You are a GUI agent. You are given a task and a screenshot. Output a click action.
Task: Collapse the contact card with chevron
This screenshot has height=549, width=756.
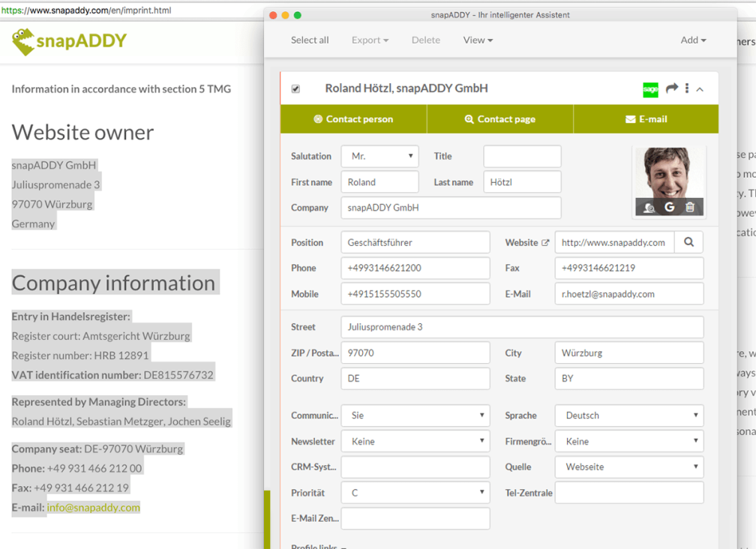point(700,89)
